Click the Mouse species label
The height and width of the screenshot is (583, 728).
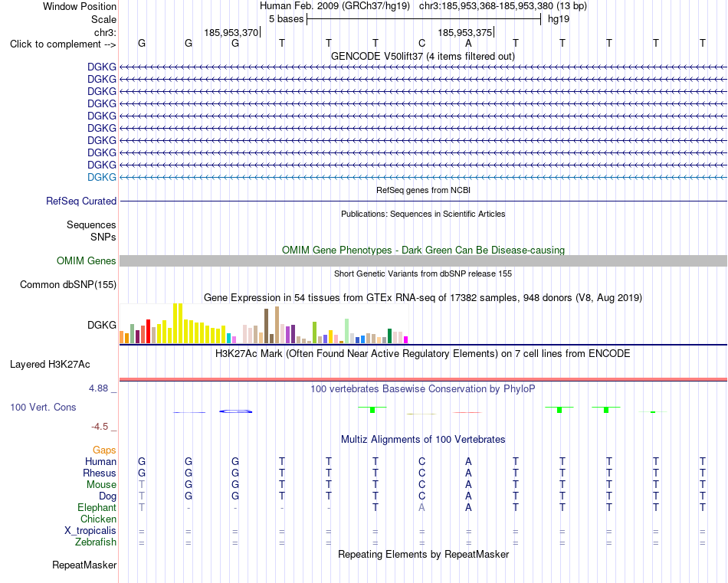point(101,485)
